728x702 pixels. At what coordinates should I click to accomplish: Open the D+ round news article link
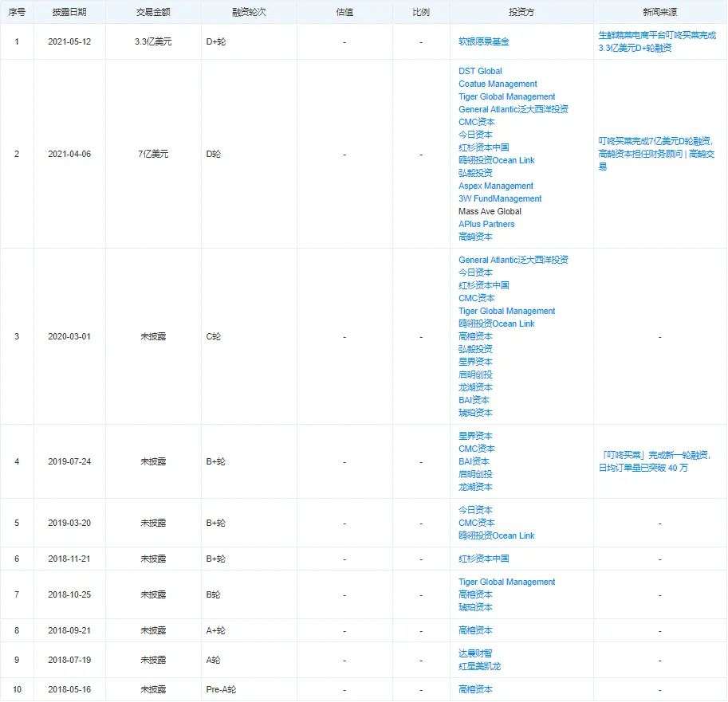[657, 41]
